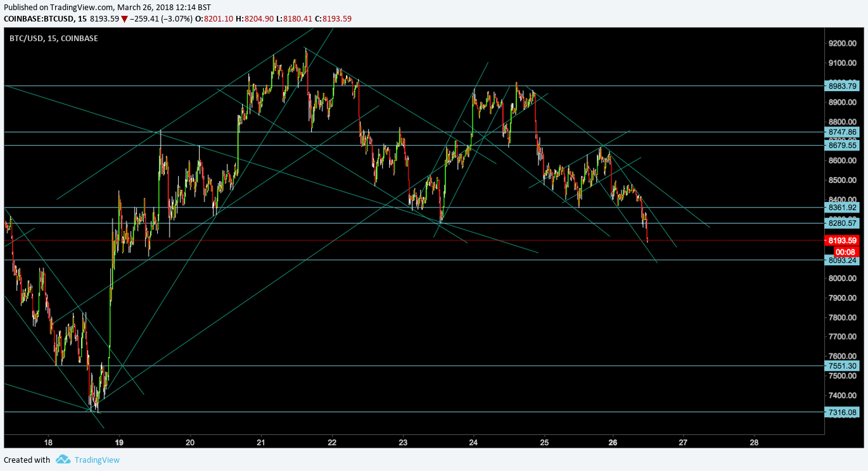Click the date 26 on time axis

coord(613,442)
